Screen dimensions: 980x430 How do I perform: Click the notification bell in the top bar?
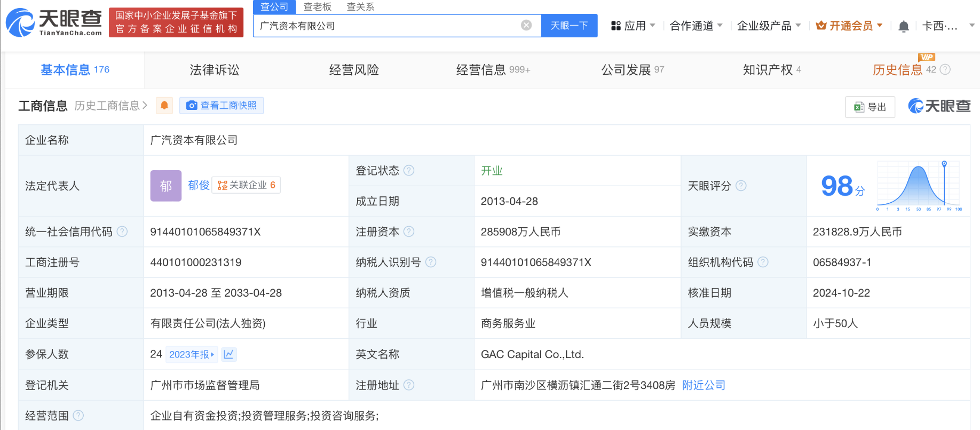(x=903, y=26)
